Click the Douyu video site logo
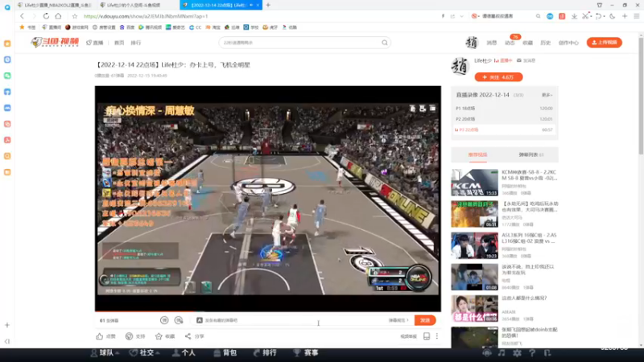The width and height of the screenshot is (644, 362). [55, 43]
